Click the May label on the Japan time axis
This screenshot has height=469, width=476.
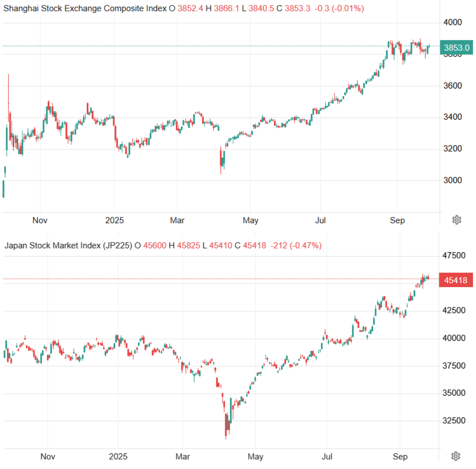coord(255,456)
